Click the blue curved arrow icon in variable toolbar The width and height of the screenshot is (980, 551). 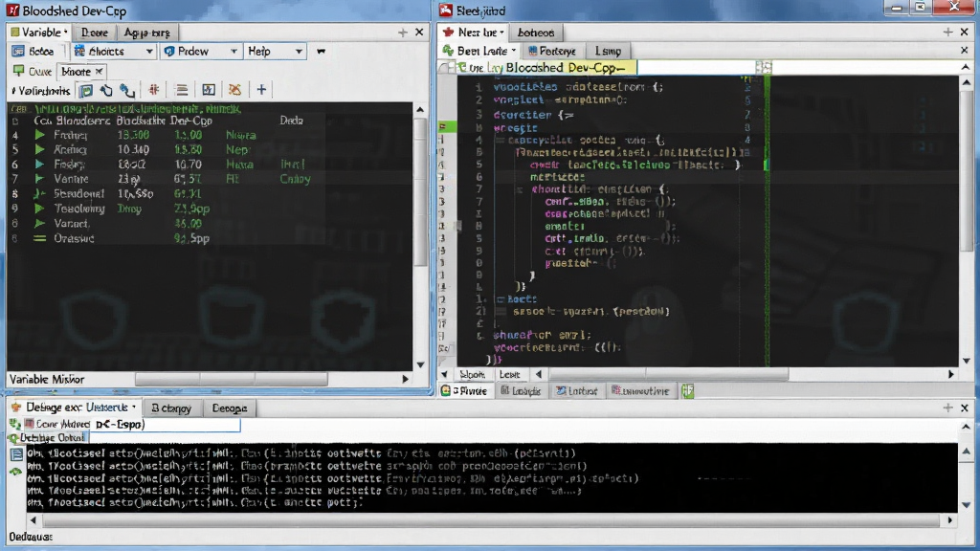coord(127,91)
